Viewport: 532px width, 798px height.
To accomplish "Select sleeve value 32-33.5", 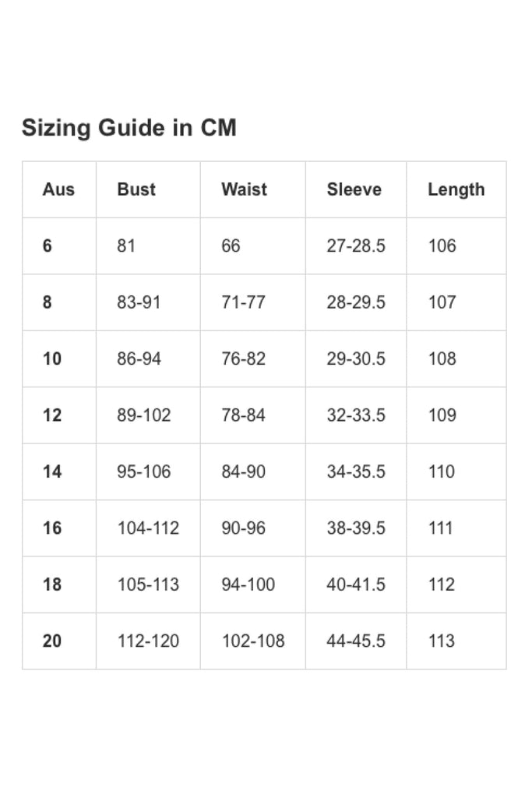I will pyautogui.click(x=356, y=415).
